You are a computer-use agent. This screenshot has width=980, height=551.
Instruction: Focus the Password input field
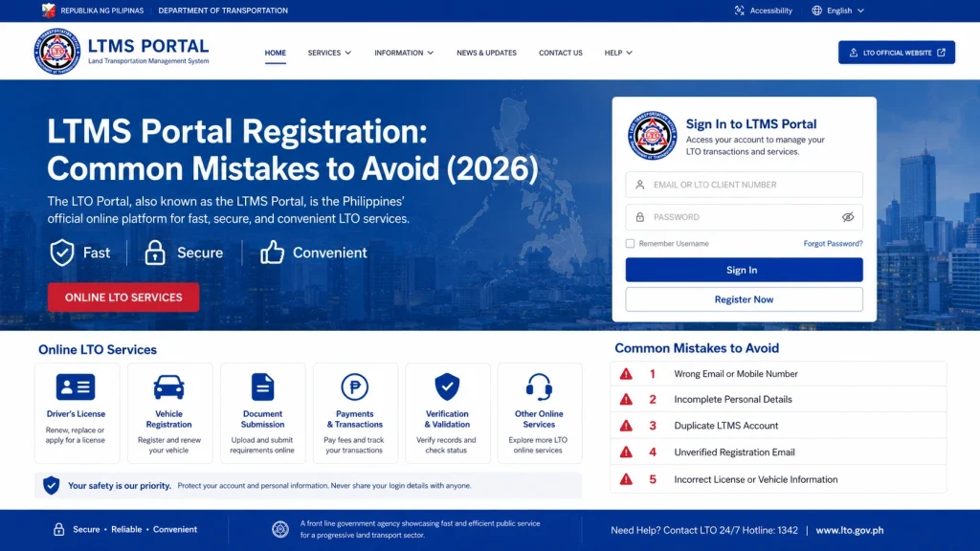coord(744,217)
